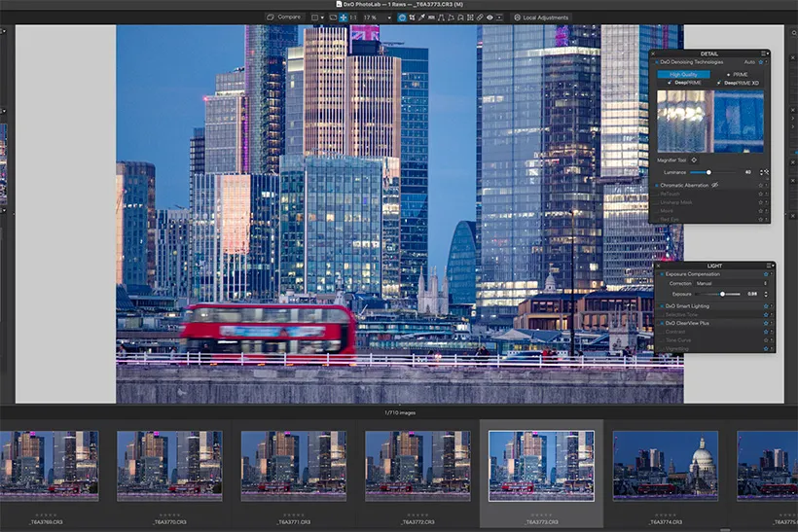Toggle the Red Eye tool in DETAIL

pos(657,219)
